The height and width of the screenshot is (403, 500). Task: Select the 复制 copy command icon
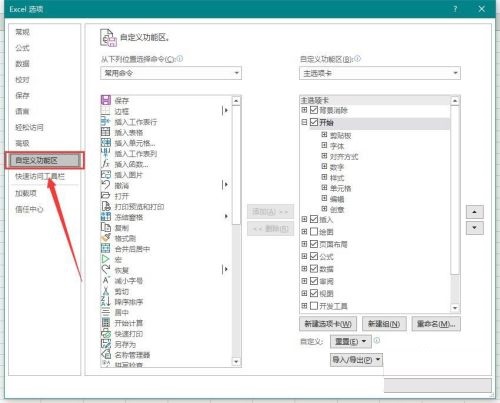106,228
